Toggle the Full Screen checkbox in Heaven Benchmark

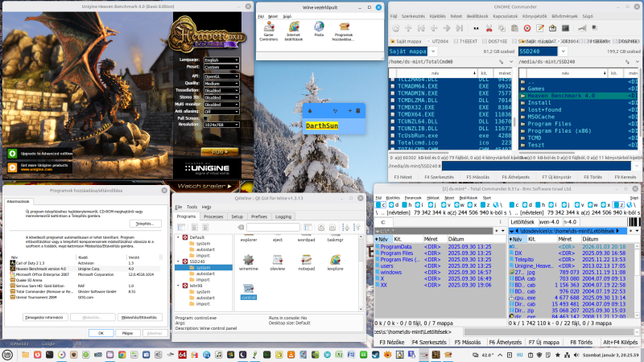pos(205,118)
